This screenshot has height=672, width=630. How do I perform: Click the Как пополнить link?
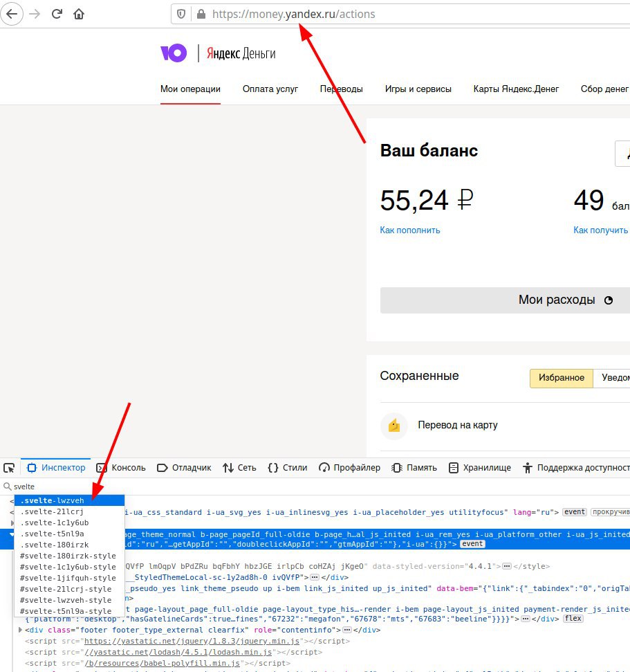pyautogui.click(x=410, y=230)
